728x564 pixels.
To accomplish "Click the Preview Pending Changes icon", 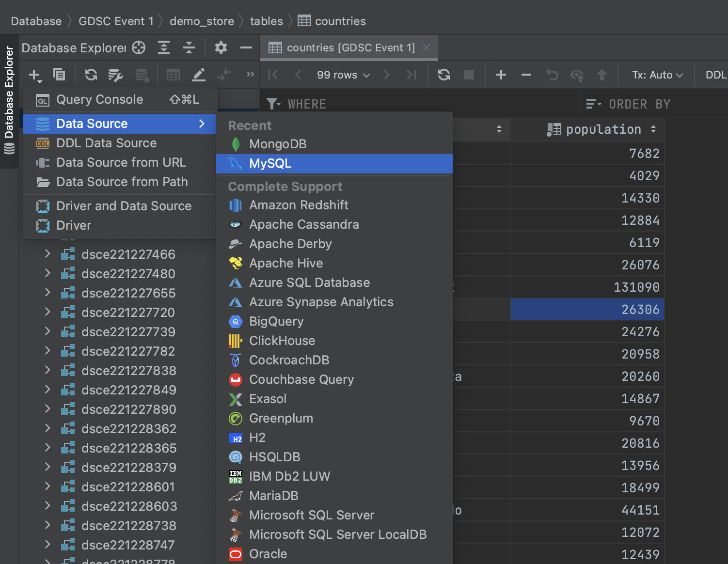I will pos(577,75).
